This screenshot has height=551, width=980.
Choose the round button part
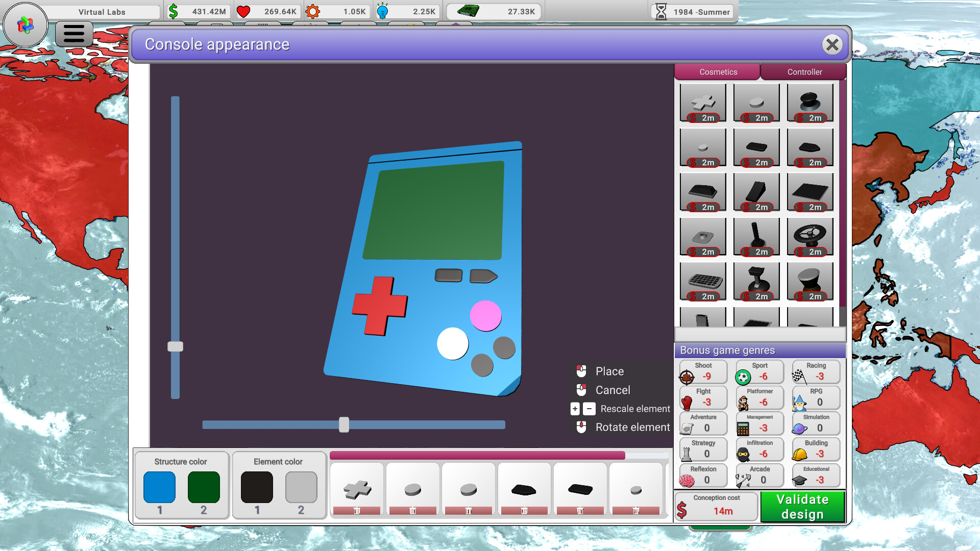point(756,102)
